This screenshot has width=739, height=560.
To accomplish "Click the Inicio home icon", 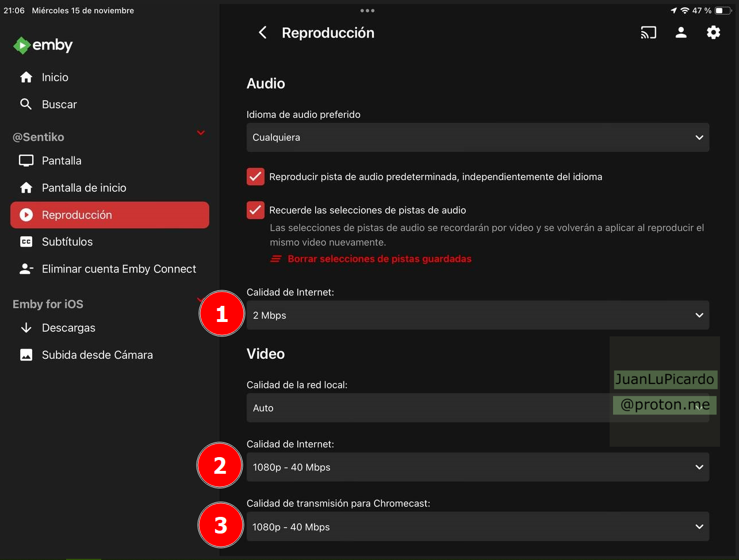I will (26, 77).
